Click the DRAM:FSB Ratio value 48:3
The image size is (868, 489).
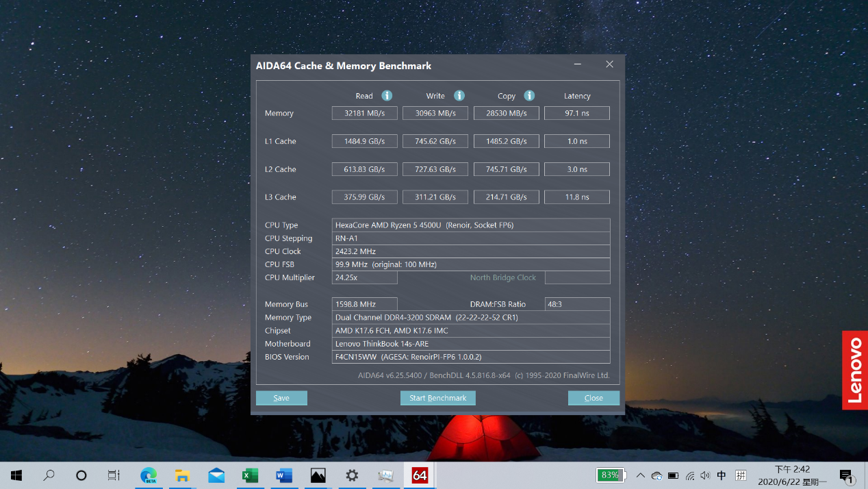[577, 304]
